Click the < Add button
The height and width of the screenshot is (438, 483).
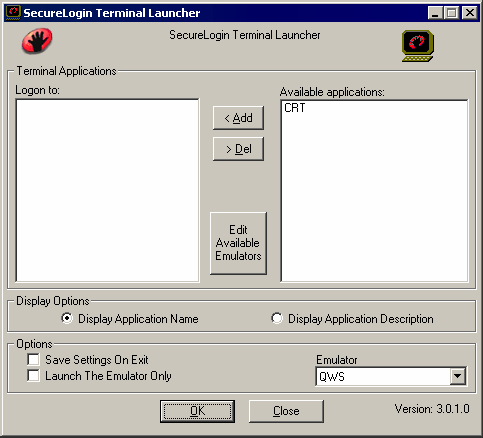pyautogui.click(x=238, y=118)
